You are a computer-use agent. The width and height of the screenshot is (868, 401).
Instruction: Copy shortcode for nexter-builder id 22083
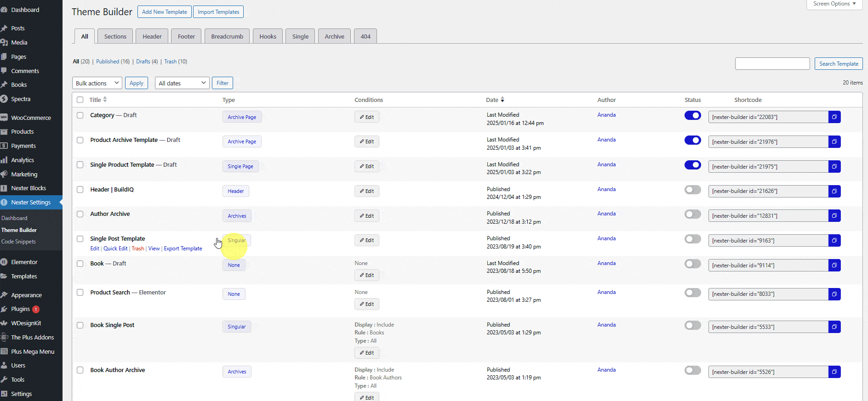click(x=834, y=117)
